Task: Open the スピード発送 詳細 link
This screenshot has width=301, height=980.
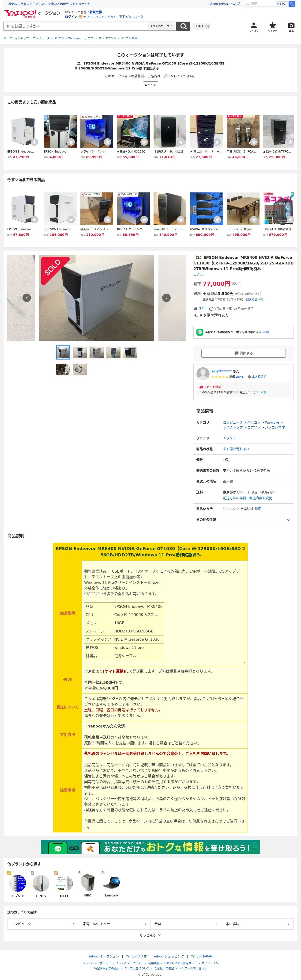Action: pos(263,392)
